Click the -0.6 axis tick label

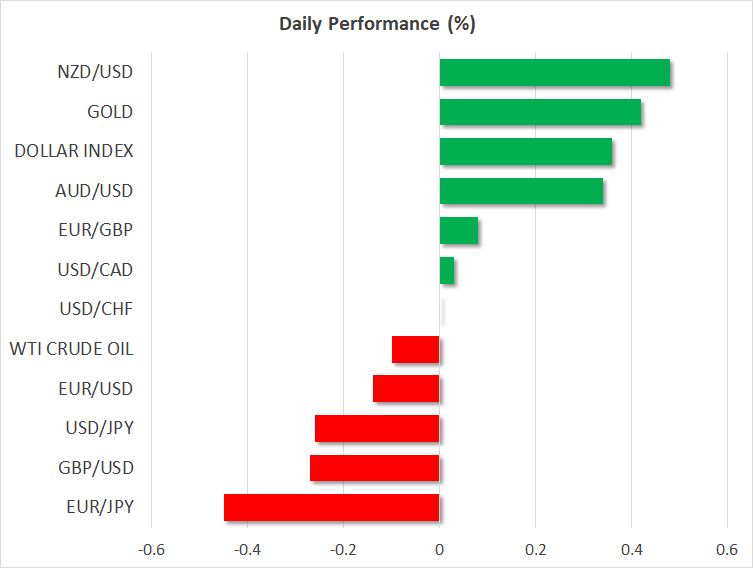[x=151, y=549]
